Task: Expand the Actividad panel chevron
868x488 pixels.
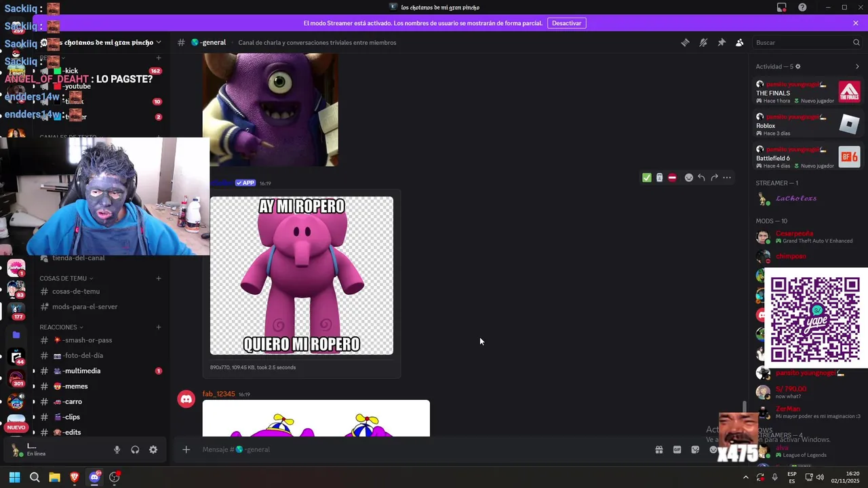Action: (x=857, y=66)
